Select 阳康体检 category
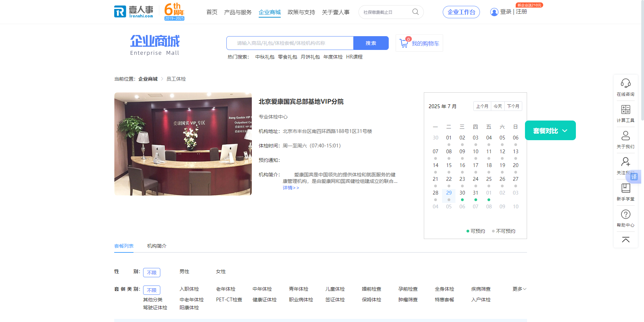This screenshot has height=322, width=644. point(189,308)
